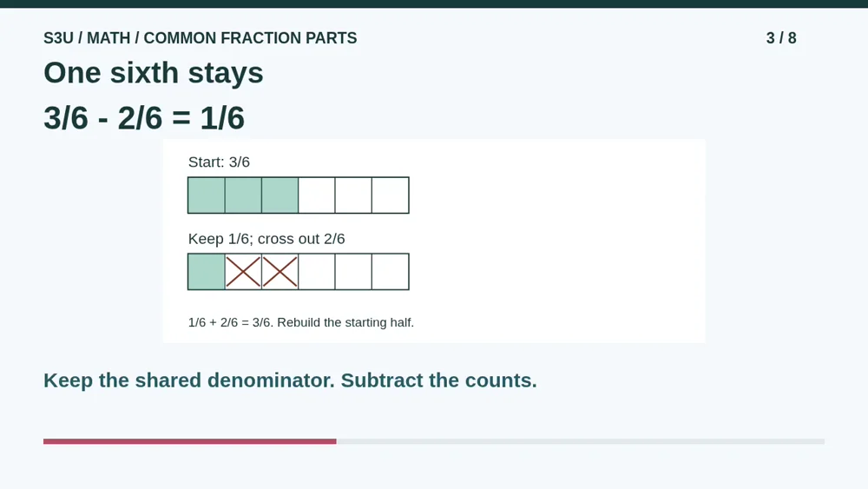Click the fifth empty cell in lower bar
The height and width of the screenshot is (489, 868).
(x=353, y=272)
